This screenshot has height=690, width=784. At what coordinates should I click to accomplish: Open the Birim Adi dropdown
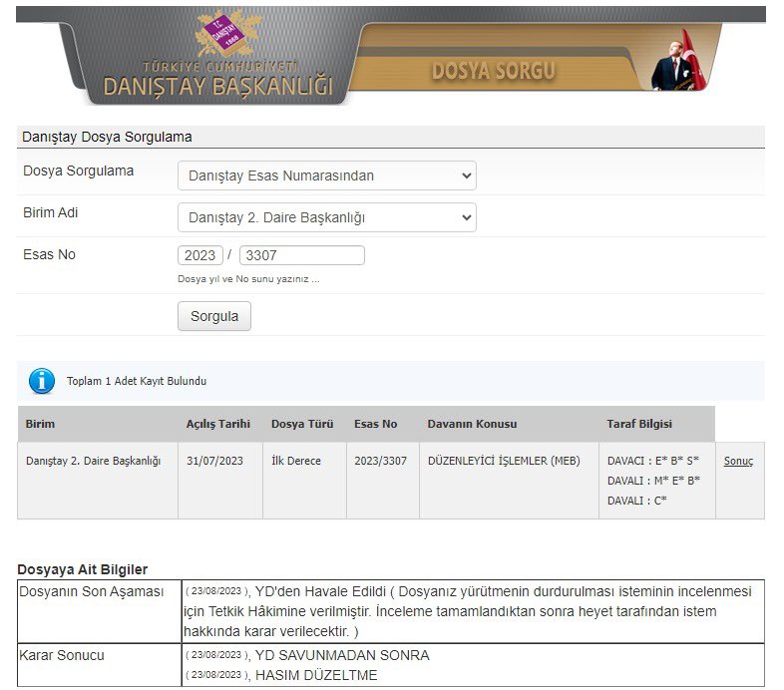(327, 217)
